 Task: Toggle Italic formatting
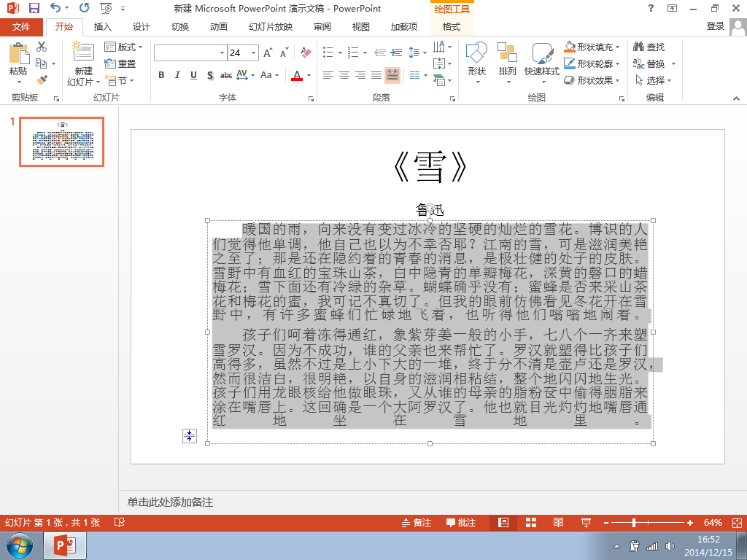(177, 75)
